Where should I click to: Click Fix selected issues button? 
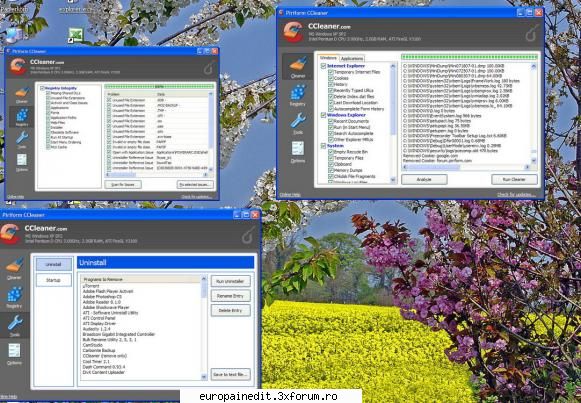pyautogui.click(x=195, y=184)
